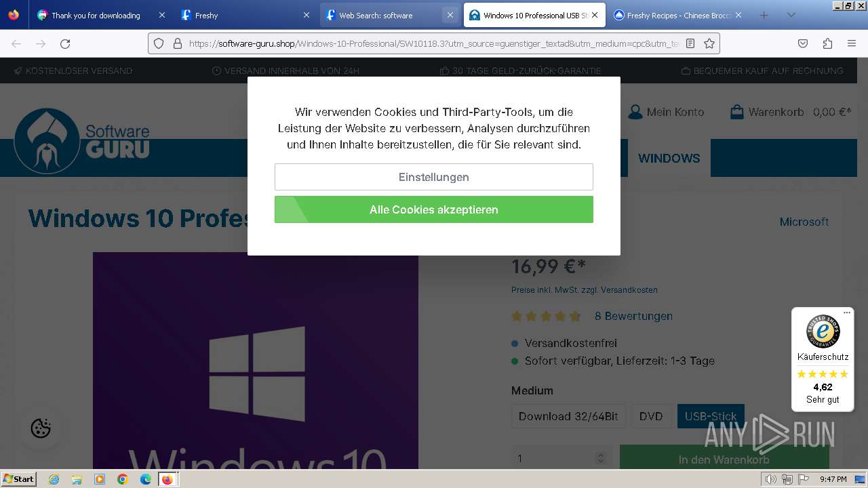This screenshot has height=488, width=868.
Task: Open the Save to Pocket icon
Action: pyautogui.click(x=803, y=43)
